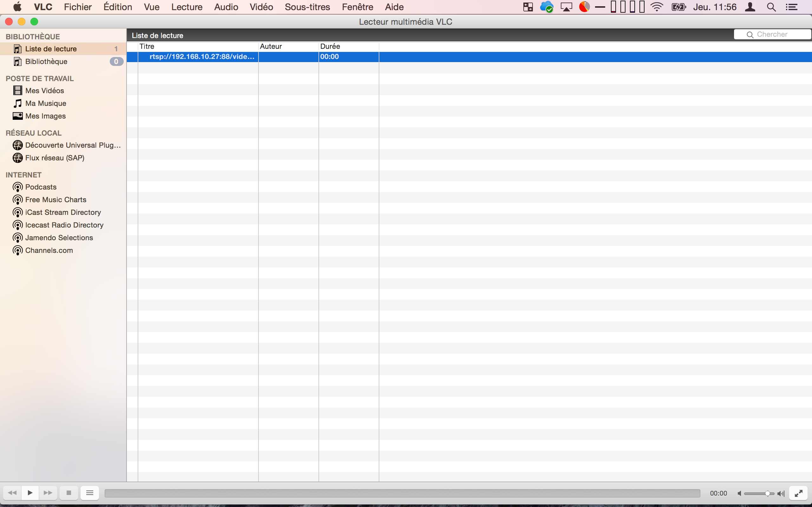The width and height of the screenshot is (812, 507).
Task: Click the rewind previous track button
Action: coord(12,492)
